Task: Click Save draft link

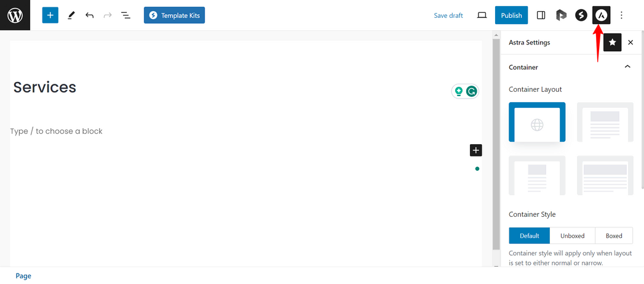Action: 448,15
